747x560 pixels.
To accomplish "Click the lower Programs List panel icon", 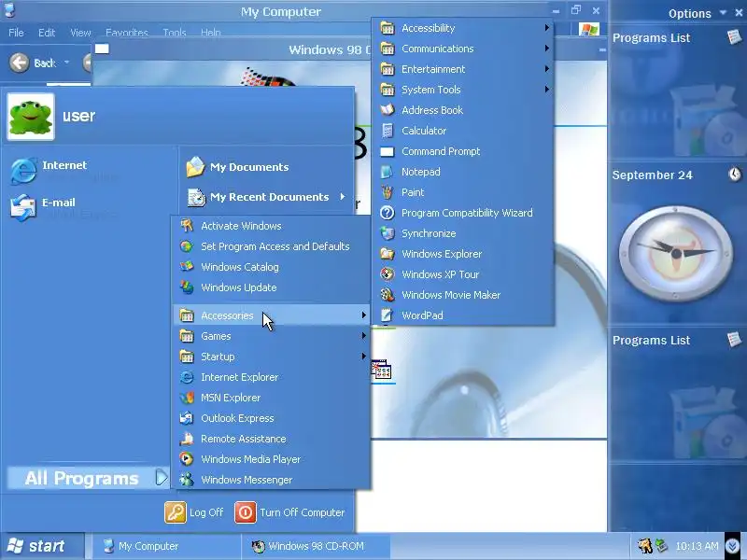I will tap(735, 339).
